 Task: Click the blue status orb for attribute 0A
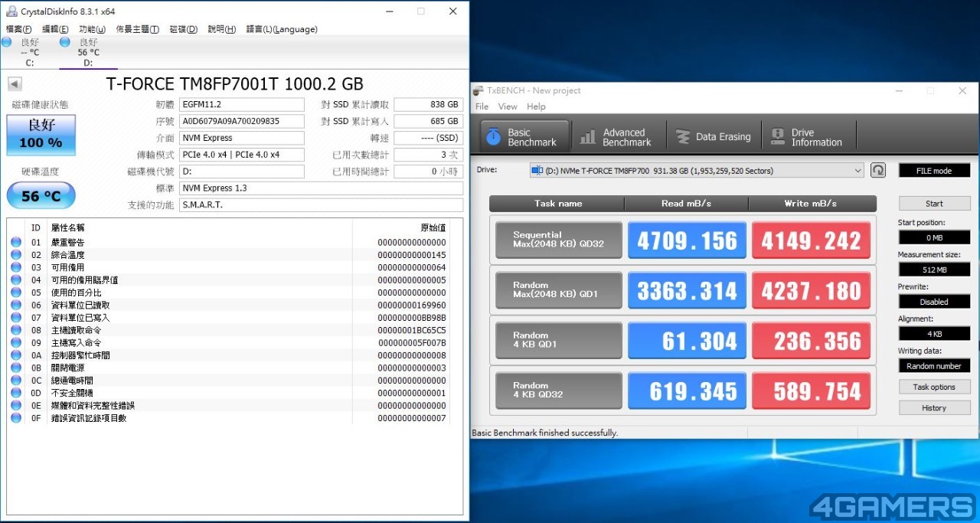coord(16,355)
